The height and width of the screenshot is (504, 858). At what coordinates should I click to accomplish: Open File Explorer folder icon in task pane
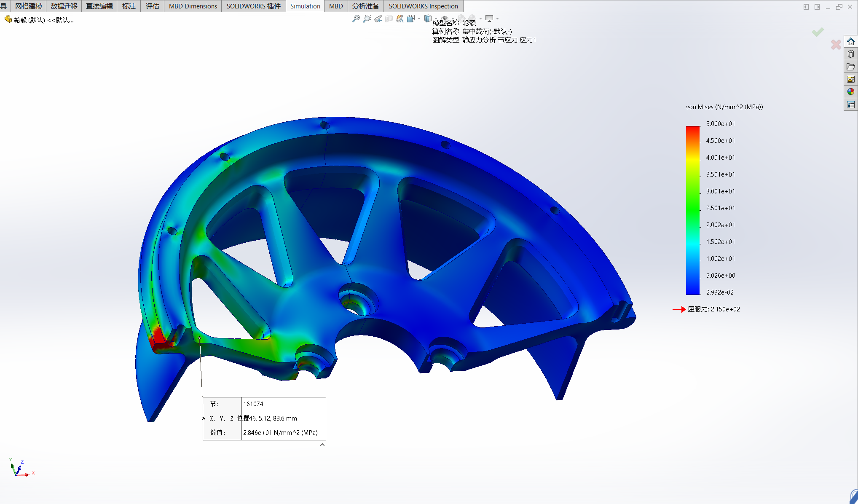(851, 67)
